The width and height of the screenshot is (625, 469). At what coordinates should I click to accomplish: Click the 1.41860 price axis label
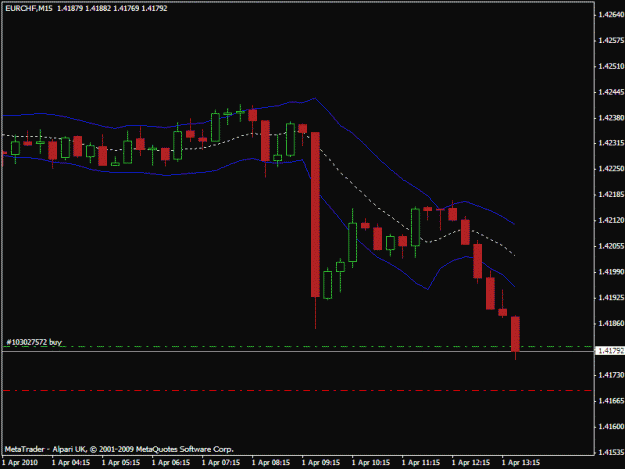(x=611, y=323)
